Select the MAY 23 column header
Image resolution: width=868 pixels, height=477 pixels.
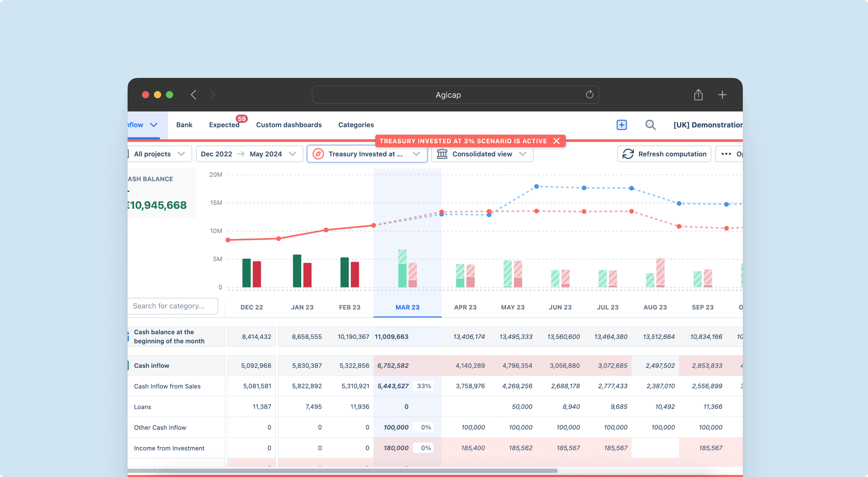pos(512,307)
